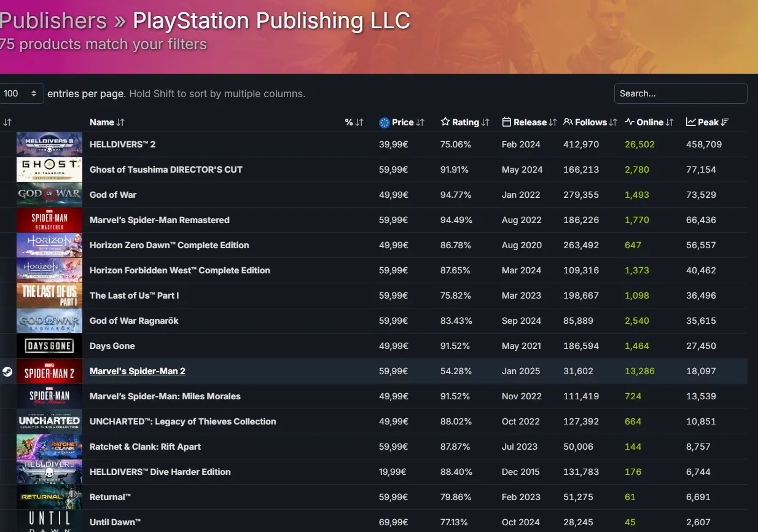This screenshot has width=758, height=532.
Task: Open the Days Gone game link
Action: click(x=112, y=346)
